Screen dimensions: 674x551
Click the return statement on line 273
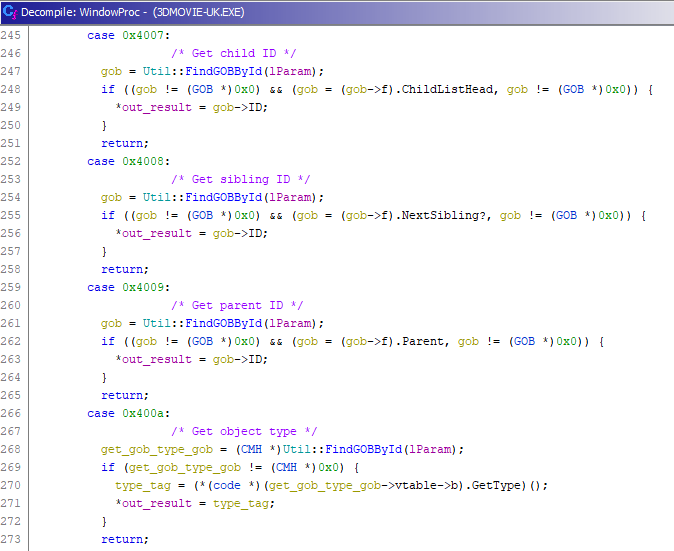(x=125, y=539)
